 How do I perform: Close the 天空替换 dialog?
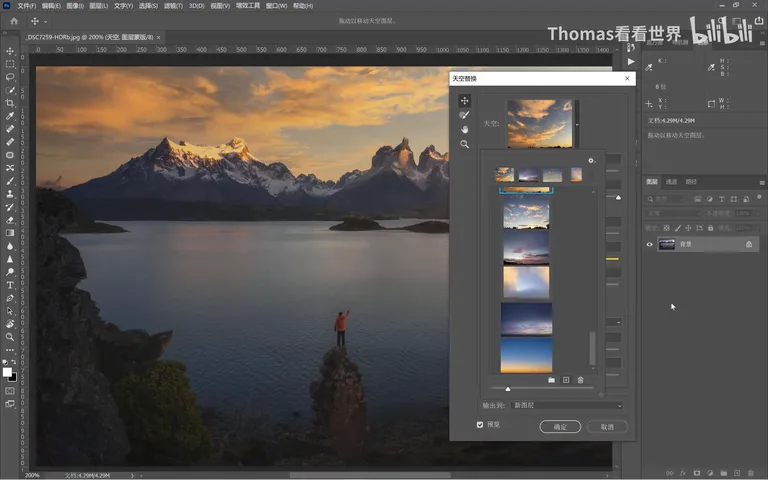tap(627, 78)
